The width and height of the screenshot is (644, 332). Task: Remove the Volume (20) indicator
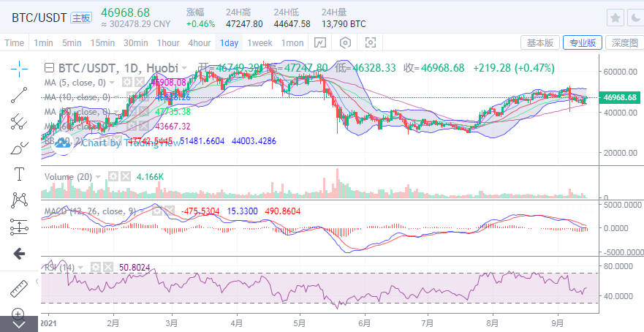126,176
